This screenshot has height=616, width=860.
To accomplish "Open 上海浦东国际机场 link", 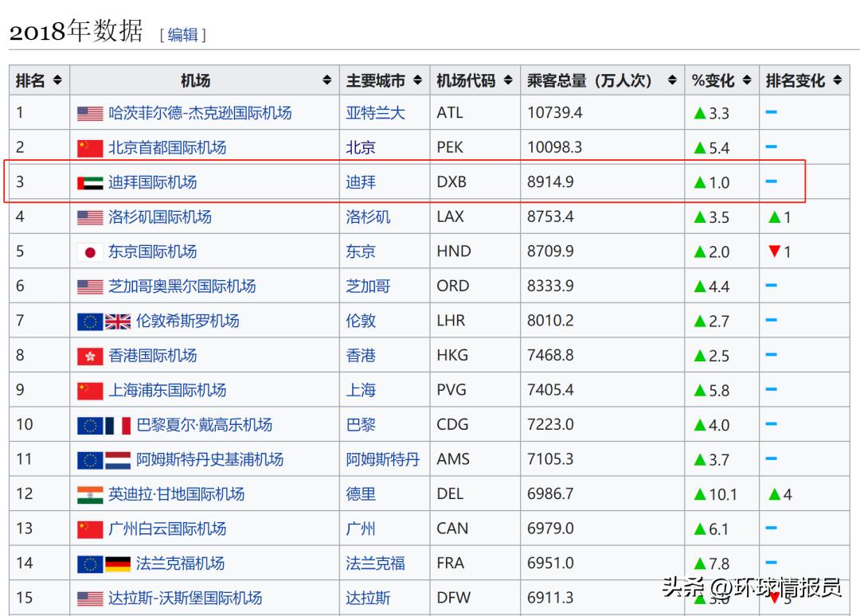I will [x=167, y=390].
